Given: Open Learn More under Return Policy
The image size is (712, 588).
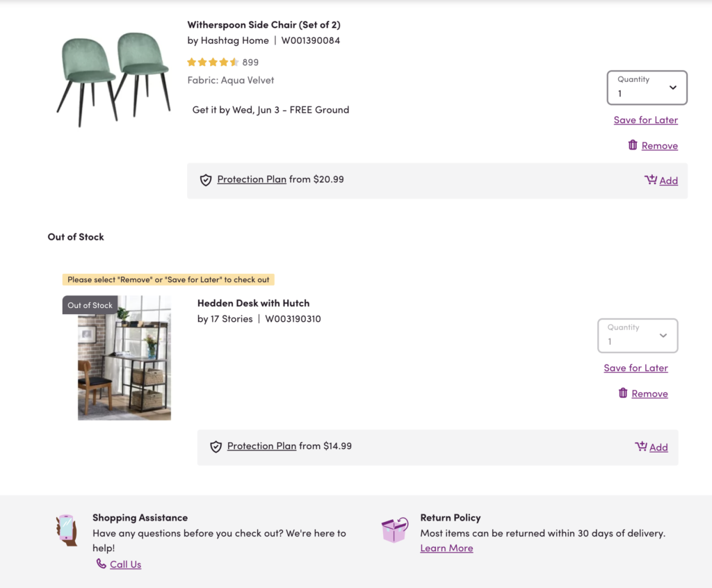Looking at the screenshot, I should tap(446, 548).
